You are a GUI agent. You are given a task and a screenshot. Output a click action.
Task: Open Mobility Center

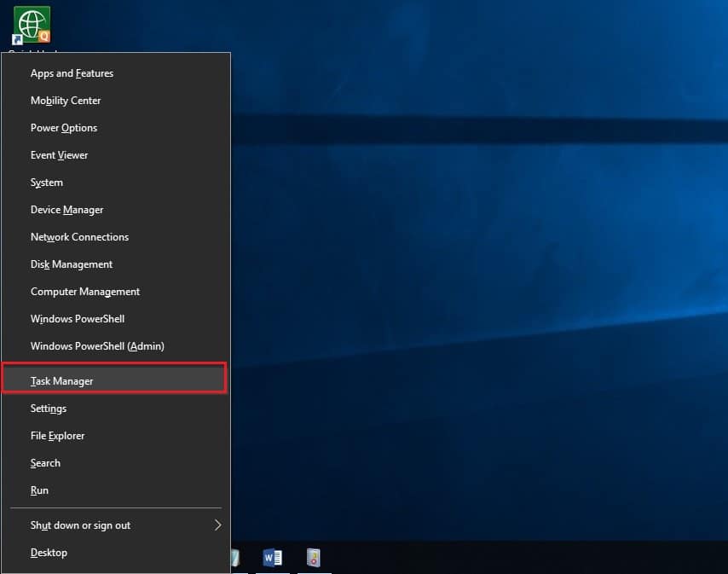116,101
